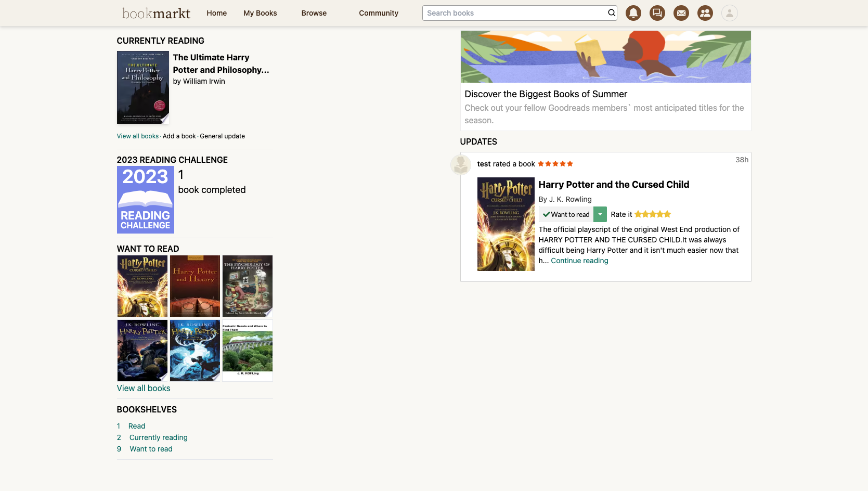The width and height of the screenshot is (868, 491).
Task: Click the five-star rating given by test
Action: (555, 164)
